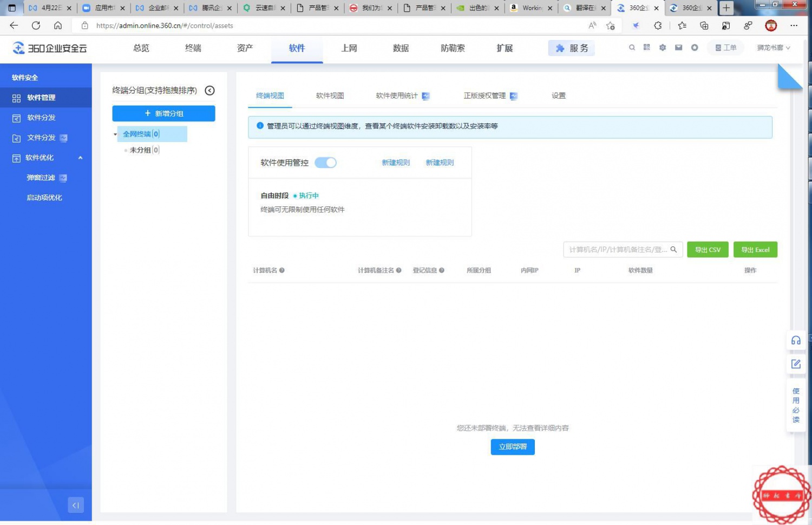Open the browser Collections icon

(704, 25)
